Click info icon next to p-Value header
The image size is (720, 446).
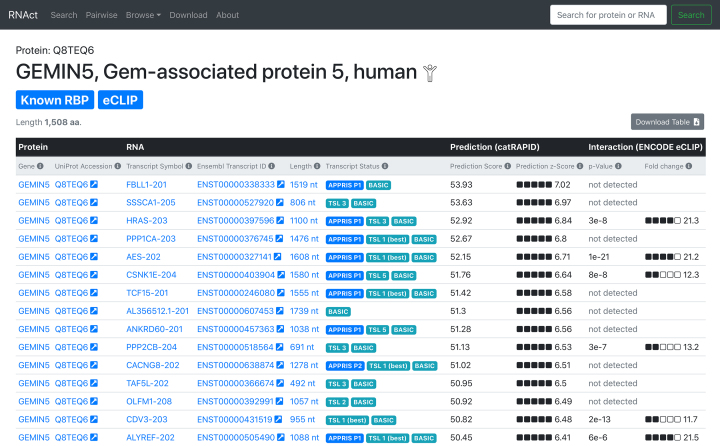click(x=618, y=166)
